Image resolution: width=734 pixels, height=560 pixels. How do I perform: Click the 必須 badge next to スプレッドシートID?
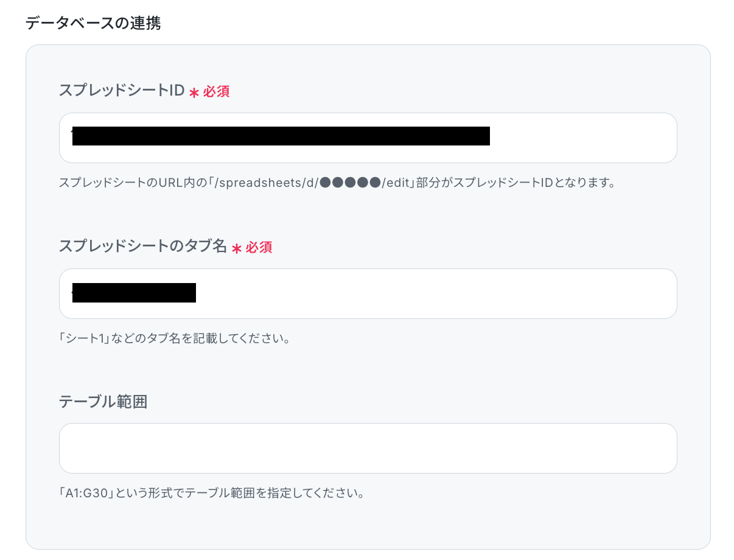pos(216,91)
